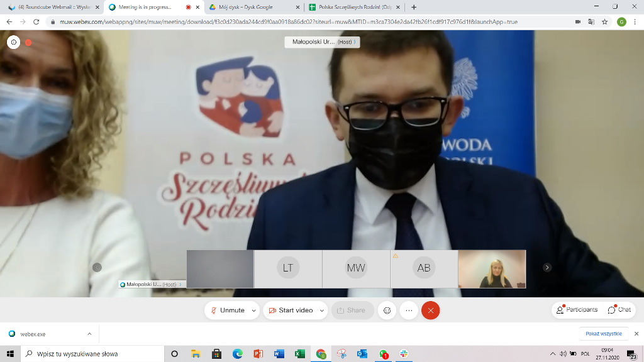
Task: Show next participant thumbnails
Action: tap(547, 268)
